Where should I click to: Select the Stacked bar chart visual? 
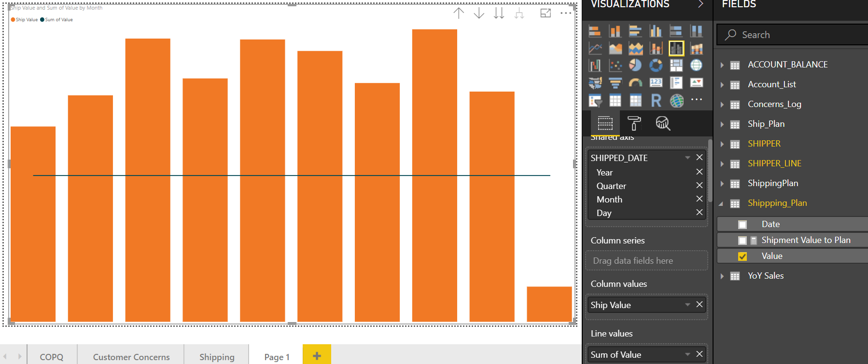595,31
